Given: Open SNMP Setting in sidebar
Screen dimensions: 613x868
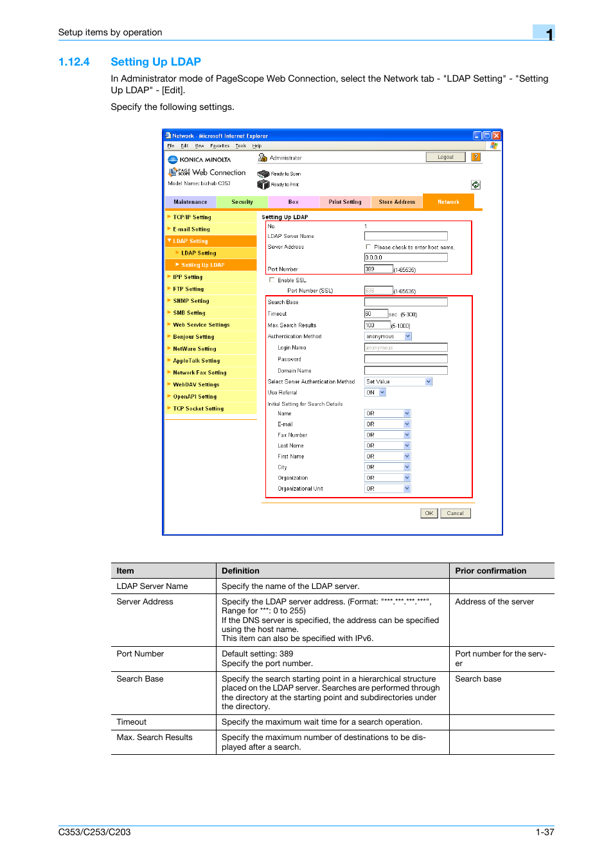Looking at the screenshot, I should coord(211,301).
